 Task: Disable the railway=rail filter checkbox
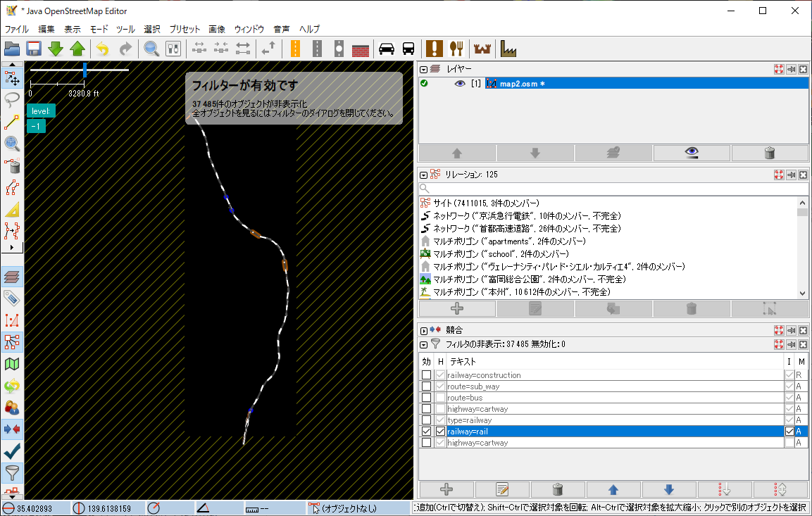426,432
